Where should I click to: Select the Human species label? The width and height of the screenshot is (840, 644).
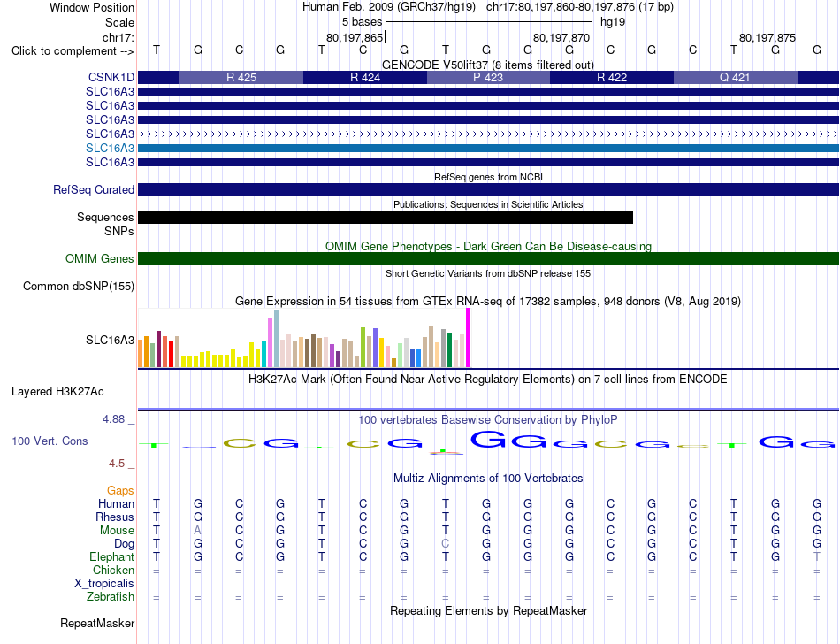tap(116, 503)
